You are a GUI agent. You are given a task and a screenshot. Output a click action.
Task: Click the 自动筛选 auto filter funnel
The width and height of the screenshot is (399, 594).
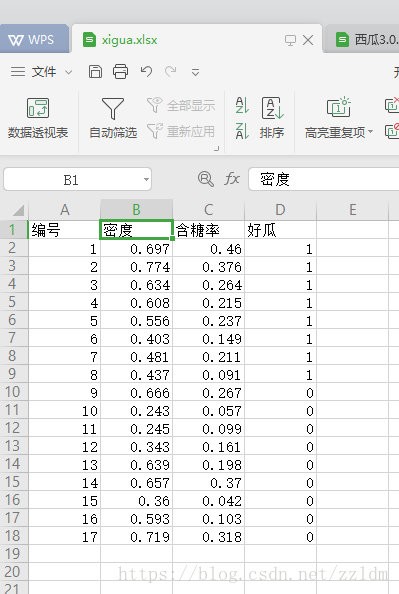[x=113, y=118]
